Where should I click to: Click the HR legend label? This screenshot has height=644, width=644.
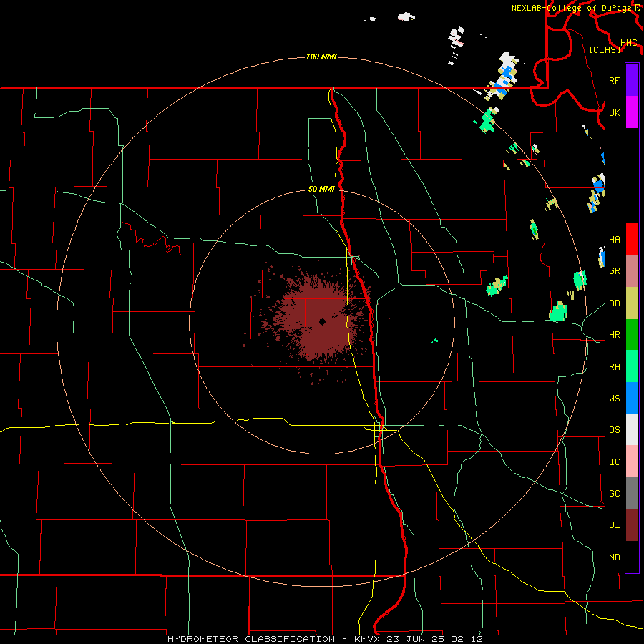(x=614, y=335)
